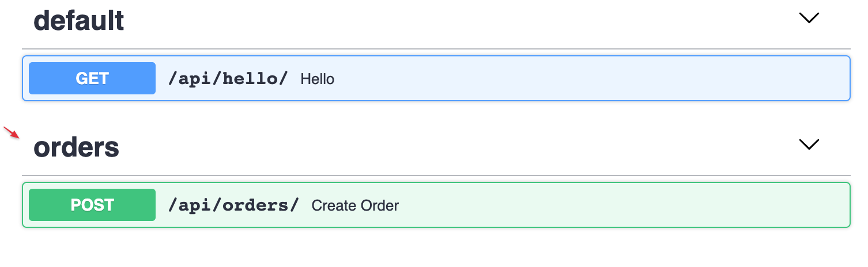868x267 pixels.
Task: Expand GET operation via empty row area
Action: tap(576, 78)
